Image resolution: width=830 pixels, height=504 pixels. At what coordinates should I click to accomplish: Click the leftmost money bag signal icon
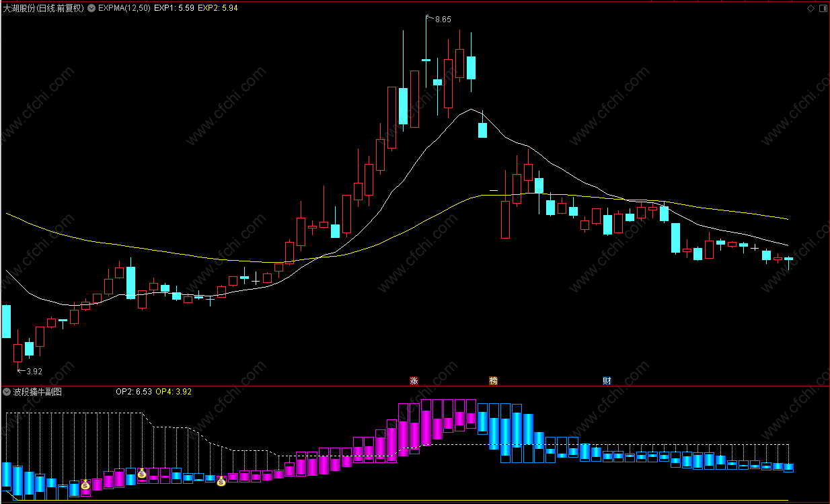(x=85, y=485)
